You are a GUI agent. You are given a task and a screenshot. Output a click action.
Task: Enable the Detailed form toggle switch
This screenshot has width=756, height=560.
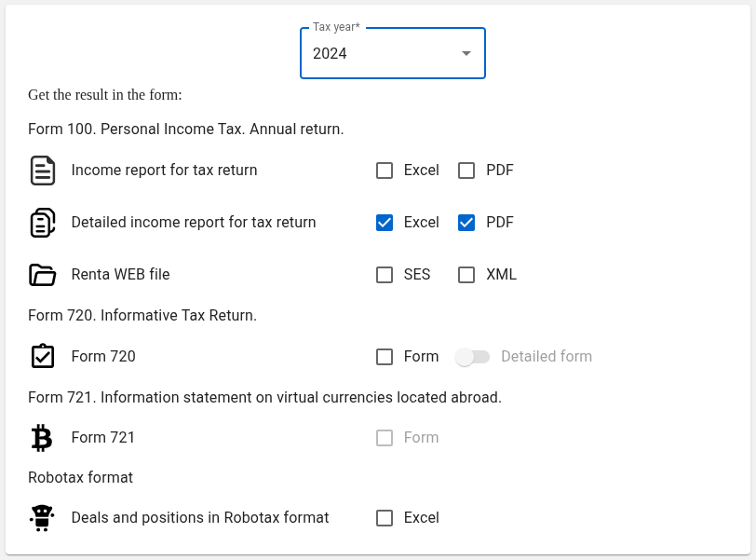[473, 357]
